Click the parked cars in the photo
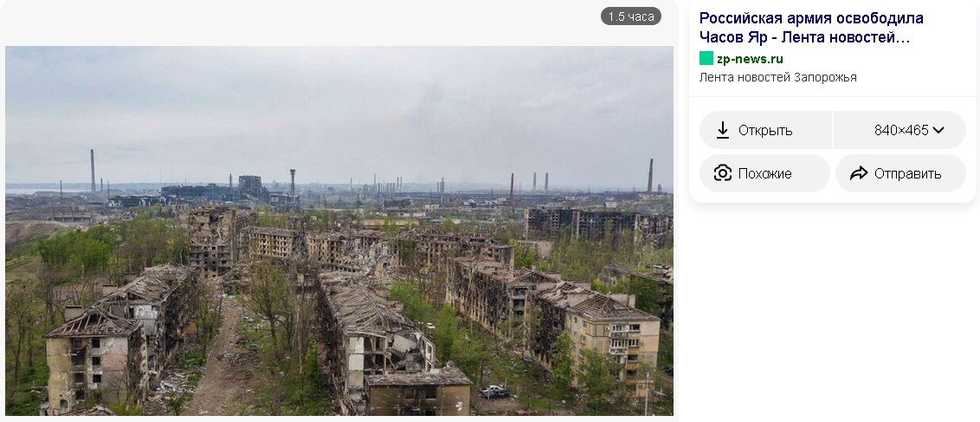Image resolution: width=980 pixels, height=422 pixels. point(494,392)
